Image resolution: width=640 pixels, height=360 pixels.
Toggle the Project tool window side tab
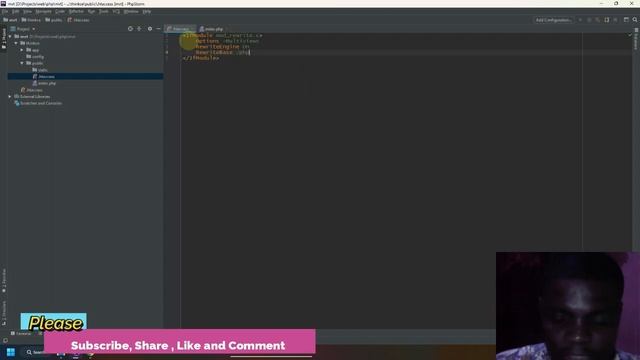click(4, 38)
